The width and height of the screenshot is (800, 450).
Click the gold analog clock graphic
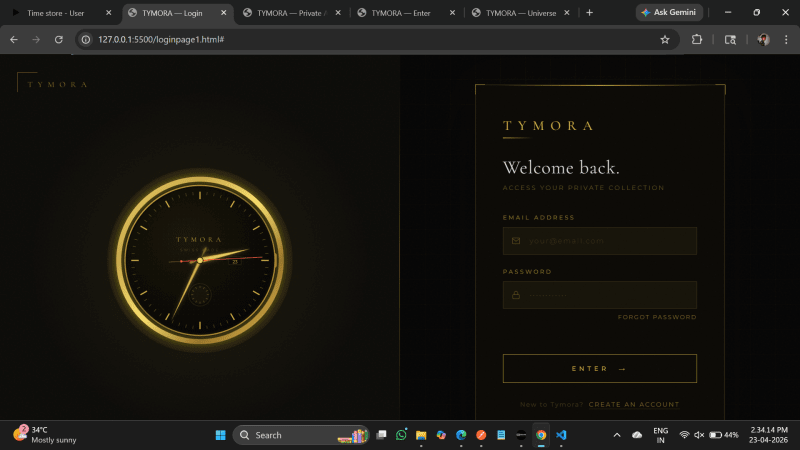200,259
